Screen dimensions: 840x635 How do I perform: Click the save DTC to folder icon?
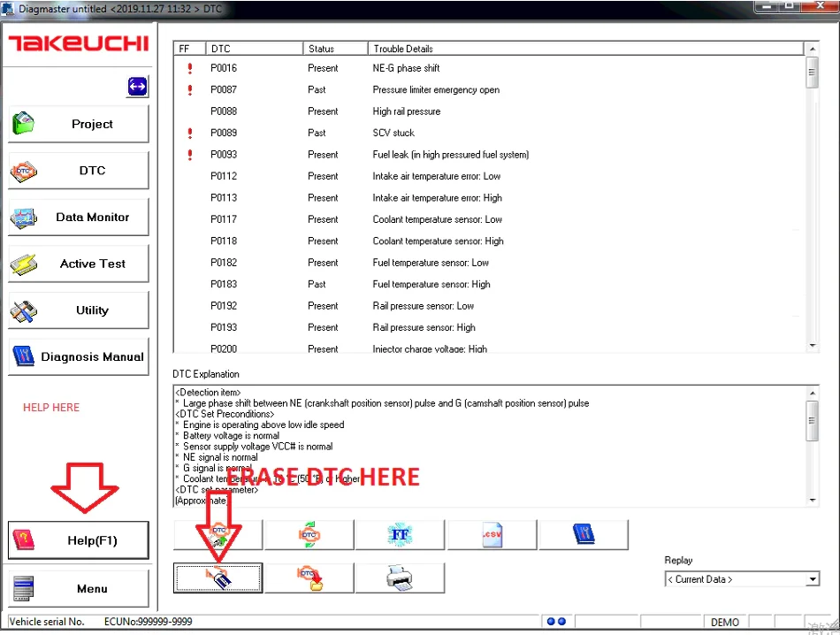309,578
